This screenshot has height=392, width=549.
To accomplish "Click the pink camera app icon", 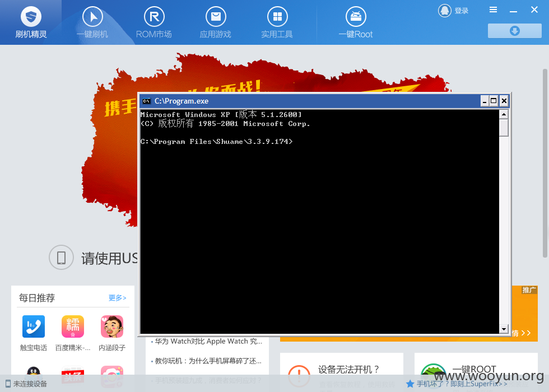I will click(112, 376).
